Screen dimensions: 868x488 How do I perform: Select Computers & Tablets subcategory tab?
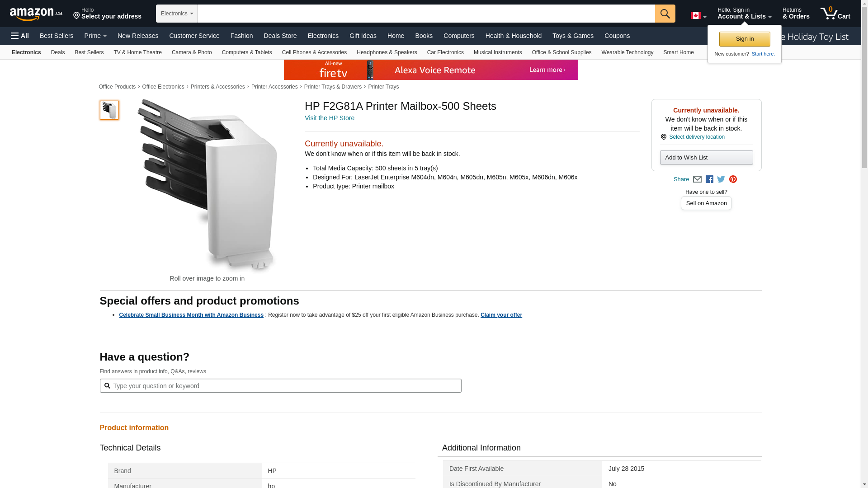click(247, 52)
